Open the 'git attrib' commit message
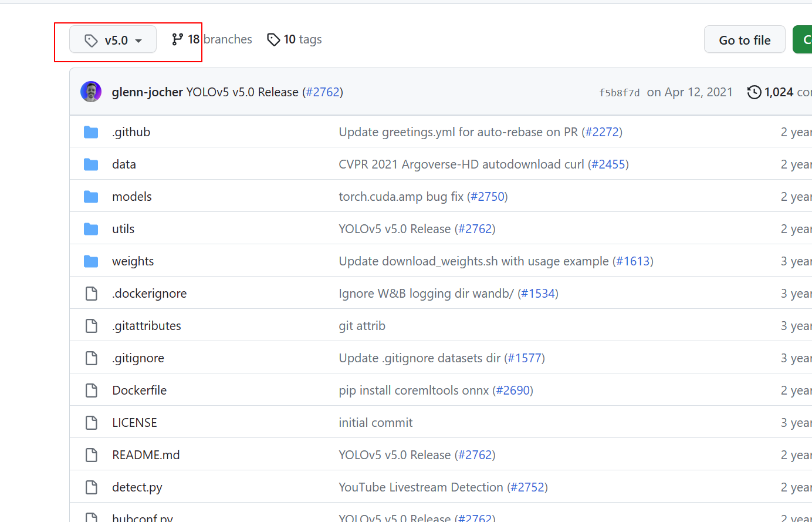Image resolution: width=812 pixels, height=522 pixels. click(362, 326)
